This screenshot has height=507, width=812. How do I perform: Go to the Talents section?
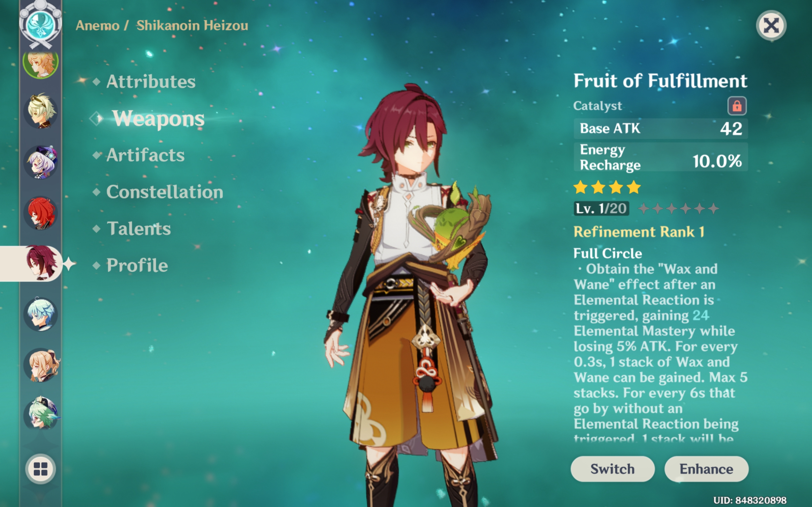coord(139,228)
